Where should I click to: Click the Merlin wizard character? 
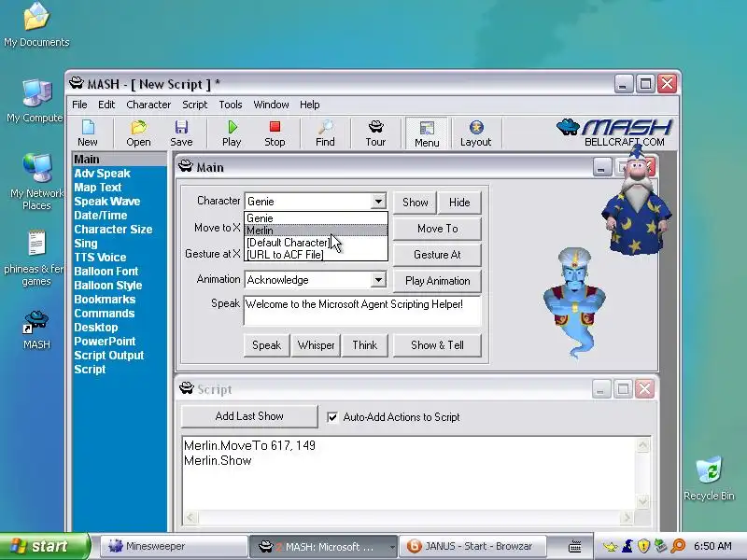pos(637,202)
